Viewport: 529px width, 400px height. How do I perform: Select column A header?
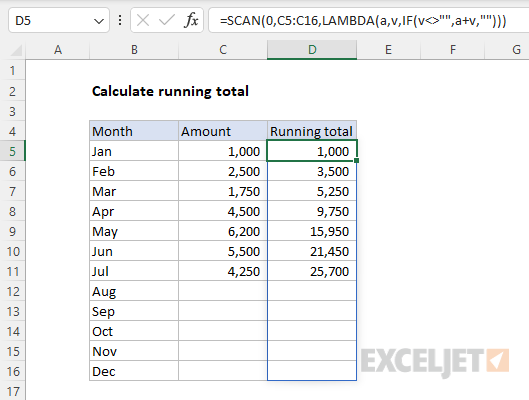[x=58, y=50]
